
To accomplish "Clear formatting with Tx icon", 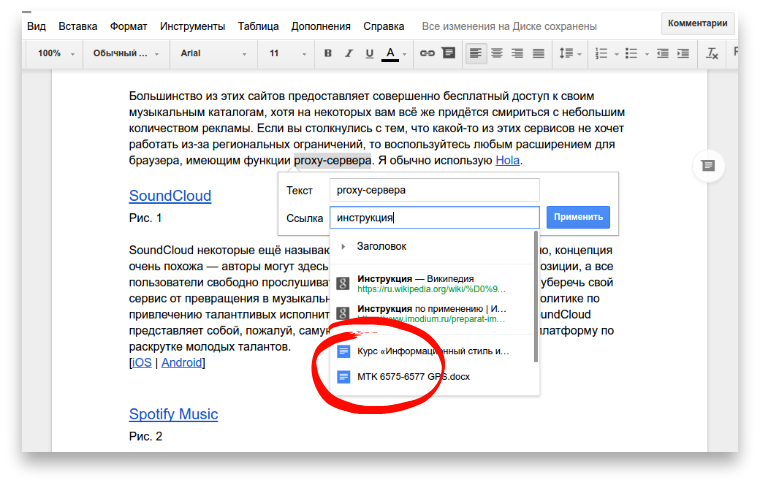I will coord(712,53).
